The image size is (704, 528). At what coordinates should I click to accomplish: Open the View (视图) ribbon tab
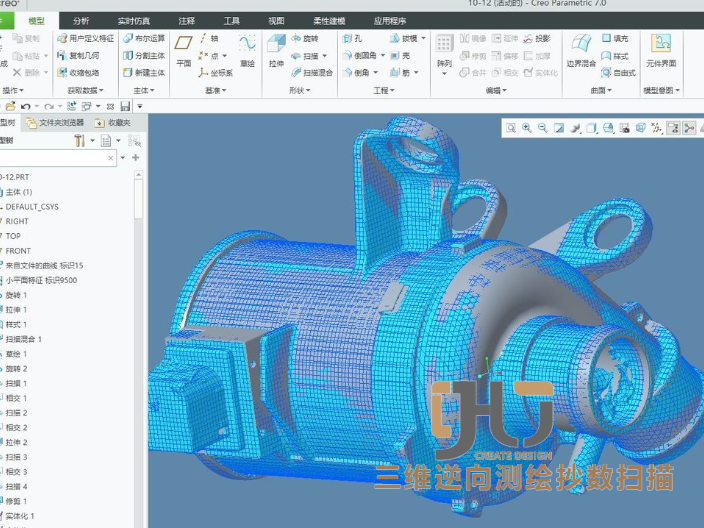click(276, 20)
